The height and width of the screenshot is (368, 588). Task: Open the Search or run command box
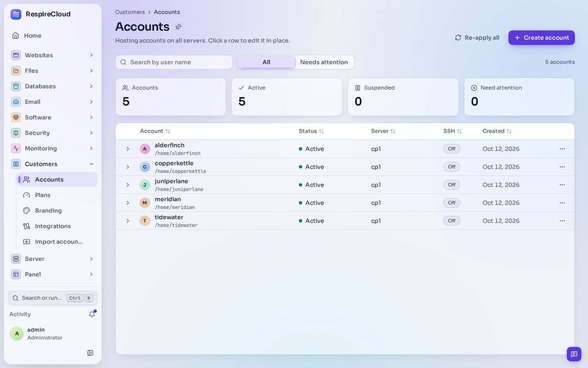coord(53,298)
